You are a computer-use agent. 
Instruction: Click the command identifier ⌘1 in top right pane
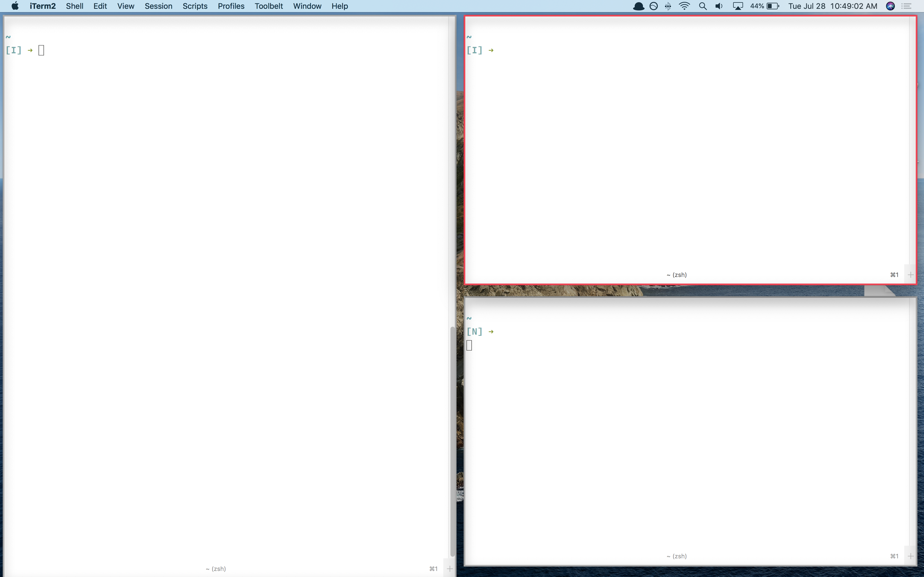click(894, 274)
